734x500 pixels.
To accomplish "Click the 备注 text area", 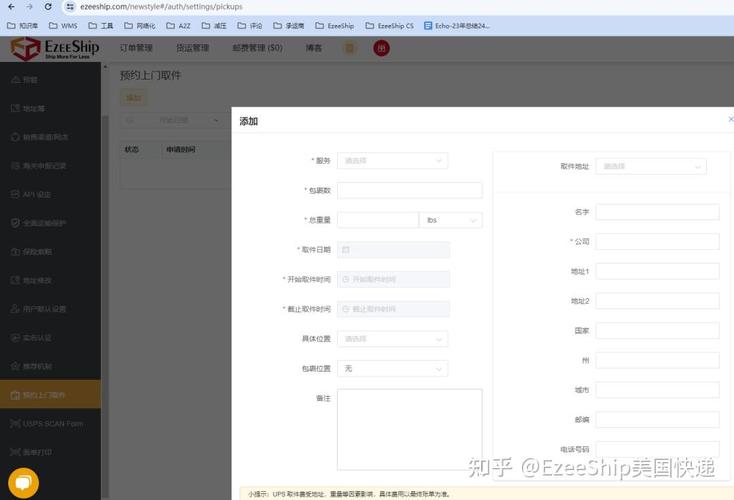I will (x=410, y=429).
